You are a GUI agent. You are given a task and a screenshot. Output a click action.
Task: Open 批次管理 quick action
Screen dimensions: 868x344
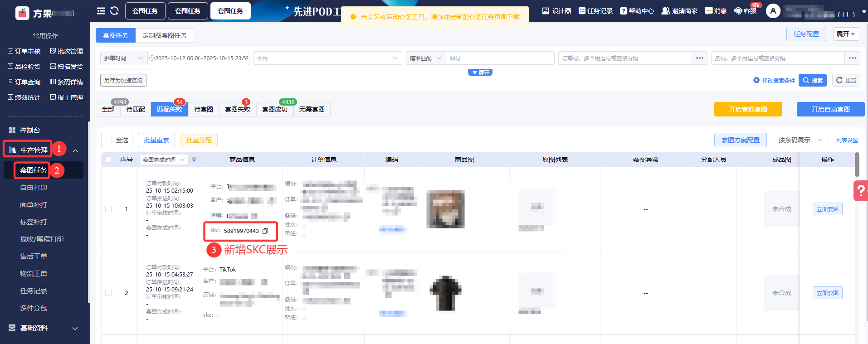pos(67,51)
